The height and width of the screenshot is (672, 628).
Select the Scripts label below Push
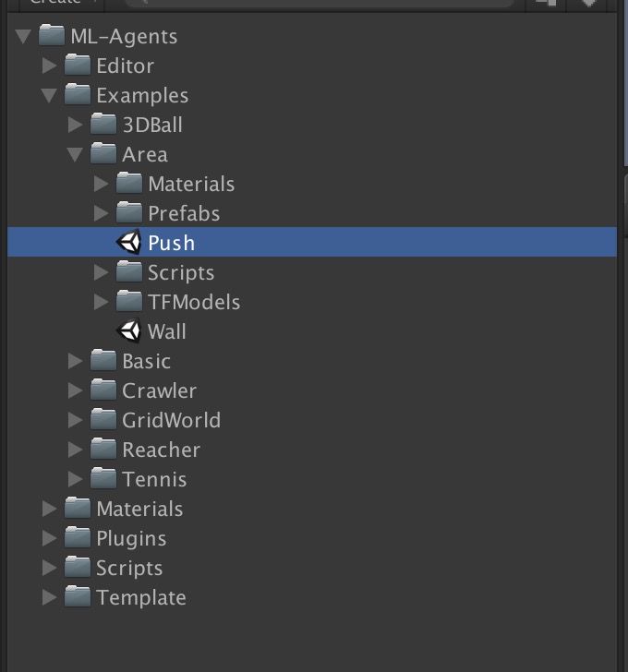[x=181, y=273]
